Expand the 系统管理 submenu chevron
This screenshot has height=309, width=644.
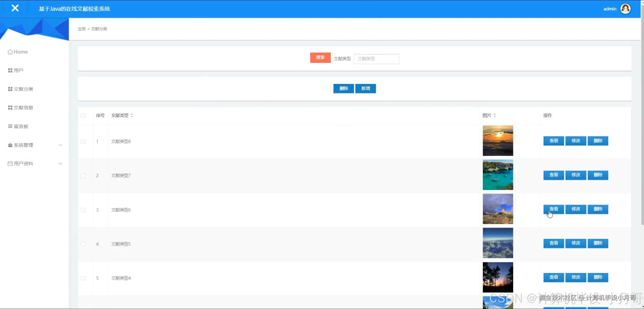(x=60, y=145)
